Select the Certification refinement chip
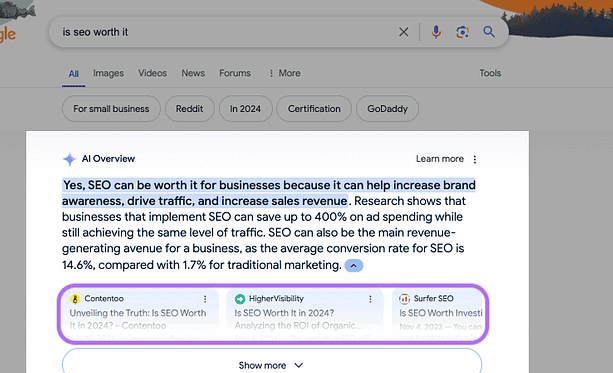613x373 pixels. click(314, 109)
